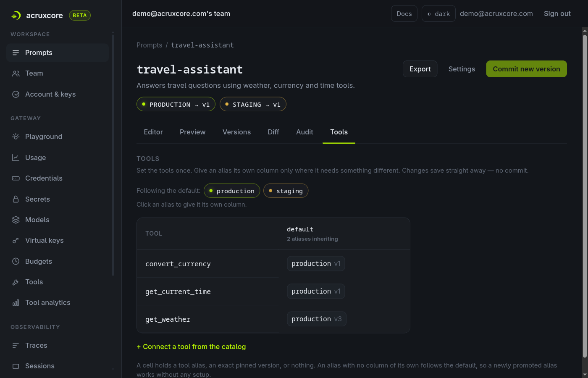Go back to Prompts breadcrumb
This screenshot has width=588, height=378.
point(149,45)
